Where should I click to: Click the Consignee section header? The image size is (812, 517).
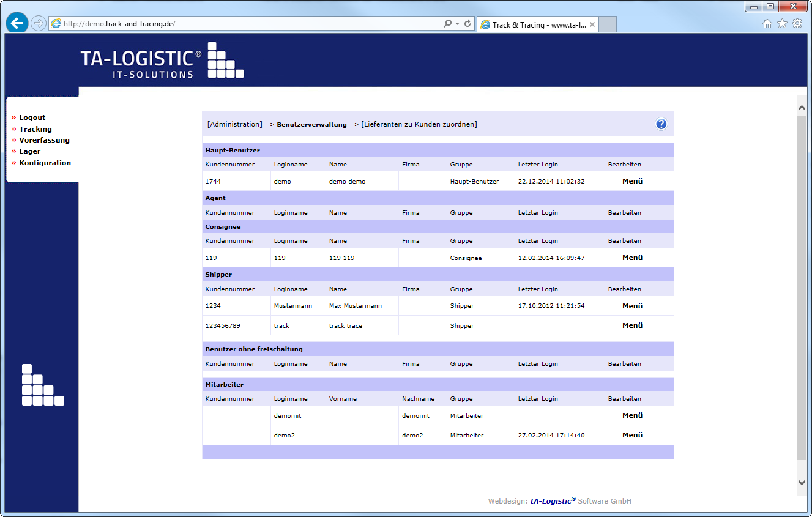[438, 226]
